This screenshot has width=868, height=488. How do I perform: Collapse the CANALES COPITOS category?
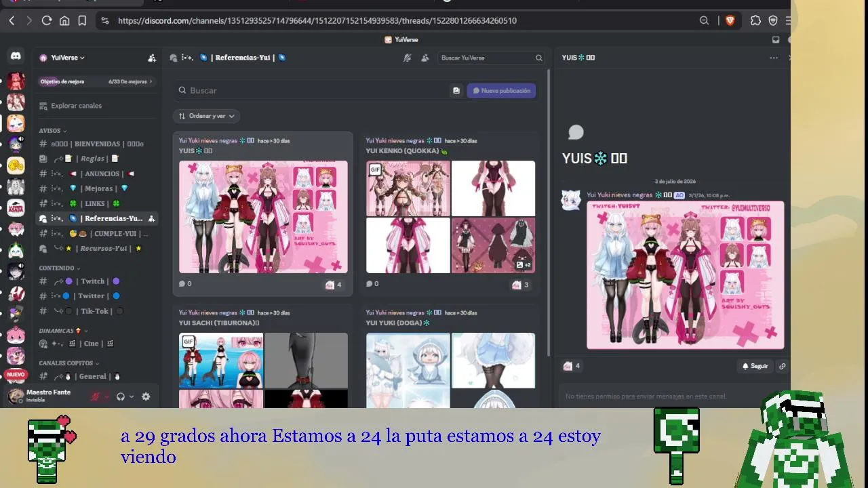click(x=68, y=363)
